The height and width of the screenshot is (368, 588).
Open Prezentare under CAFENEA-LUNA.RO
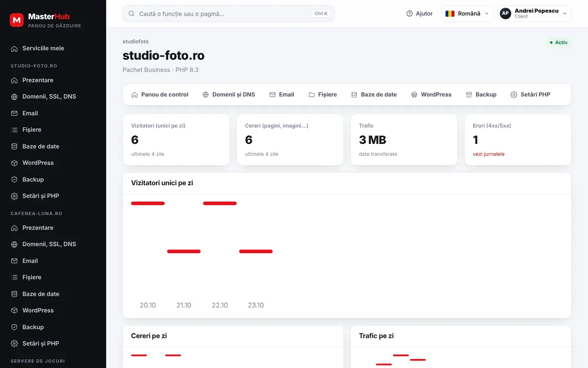(x=53, y=228)
